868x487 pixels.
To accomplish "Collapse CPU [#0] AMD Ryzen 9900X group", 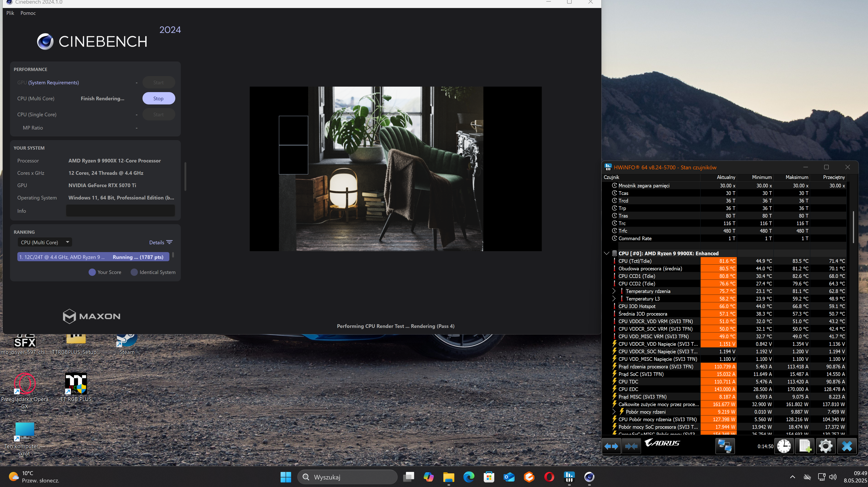I will point(607,253).
